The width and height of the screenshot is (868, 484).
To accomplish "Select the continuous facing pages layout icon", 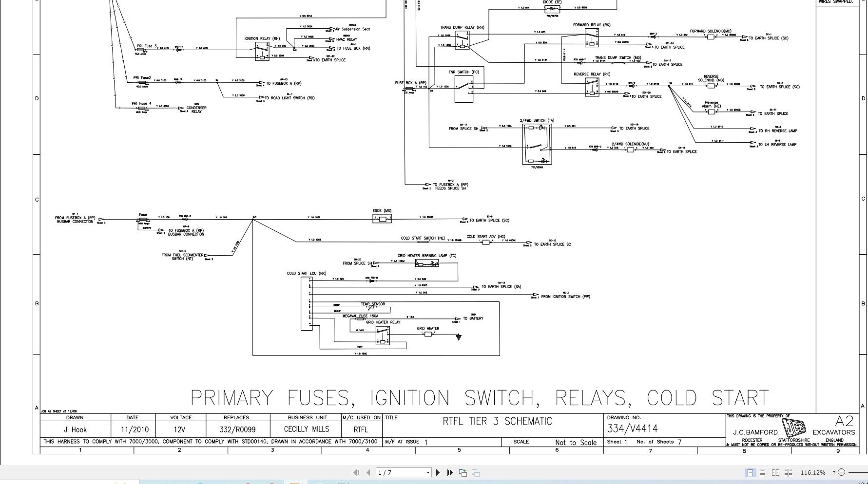I will 789,472.
